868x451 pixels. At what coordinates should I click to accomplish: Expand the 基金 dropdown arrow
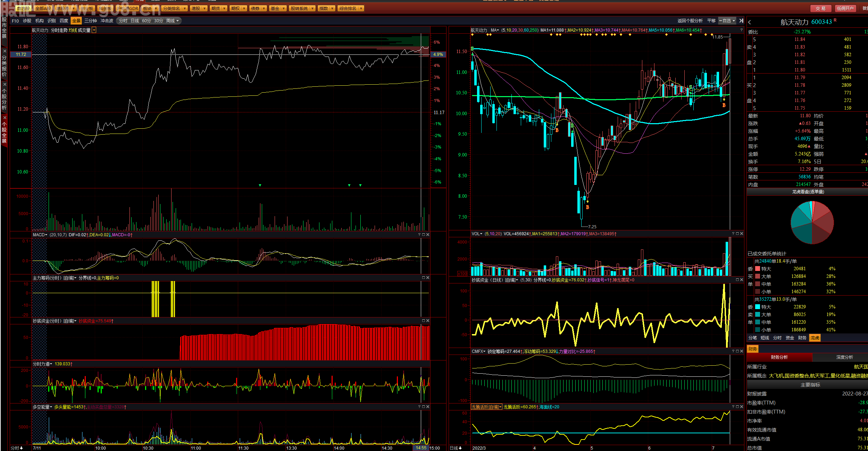pos(284,8)
